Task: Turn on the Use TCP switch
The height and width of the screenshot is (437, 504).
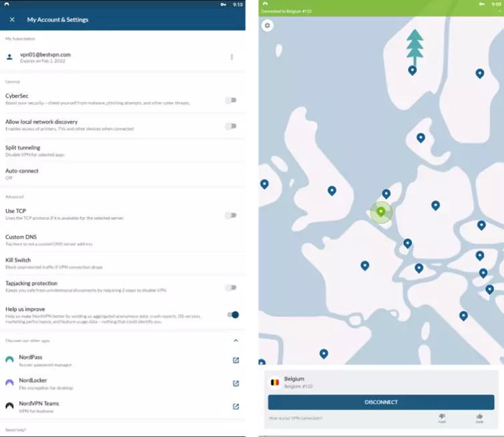Action: (x=231, y=215)
